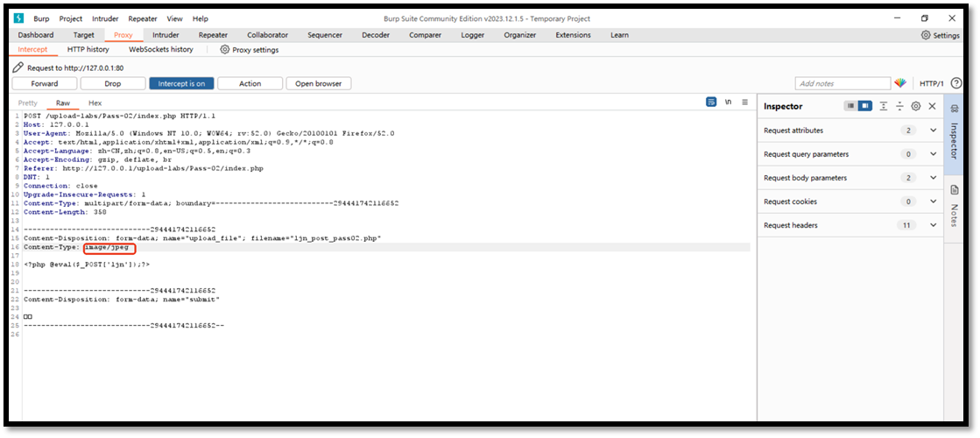Toggle show non-printable characters \n
This screenshot has width=980, height=438.
(x=728, y=102)
